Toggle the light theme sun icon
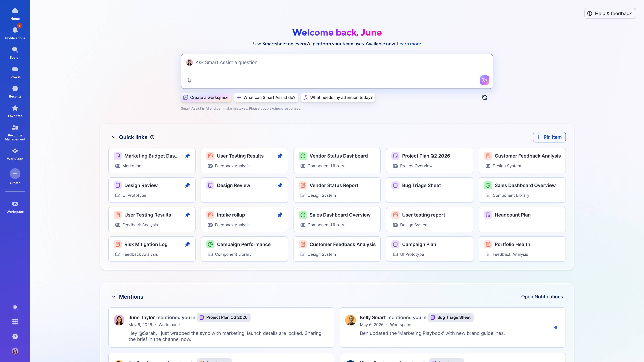This screenshot has height=362, width=644. coord(15,307)
